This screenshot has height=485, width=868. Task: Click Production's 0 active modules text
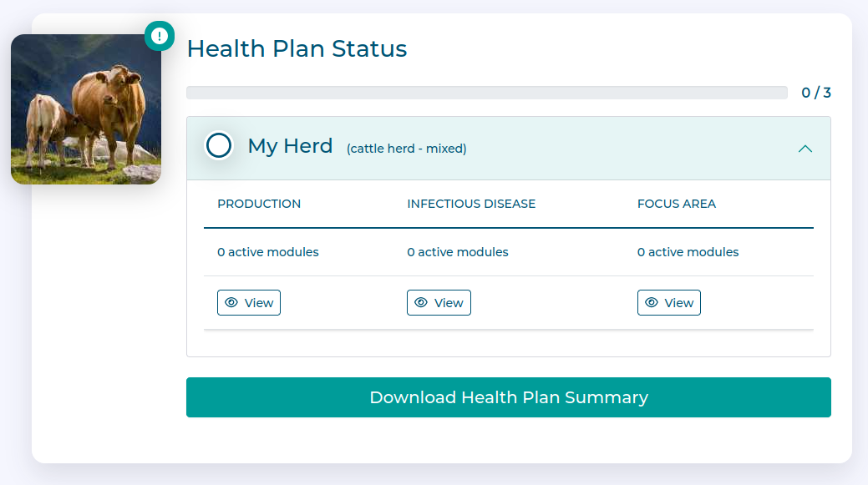click(x=268, y=252)
